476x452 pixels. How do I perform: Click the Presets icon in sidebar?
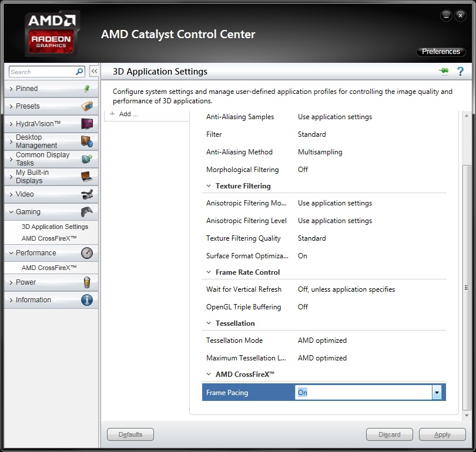[x=87, y=106]
